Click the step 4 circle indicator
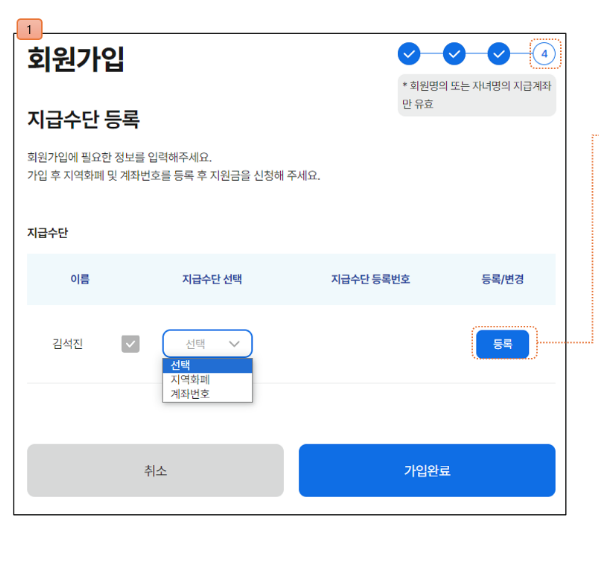 coord(544,54)
